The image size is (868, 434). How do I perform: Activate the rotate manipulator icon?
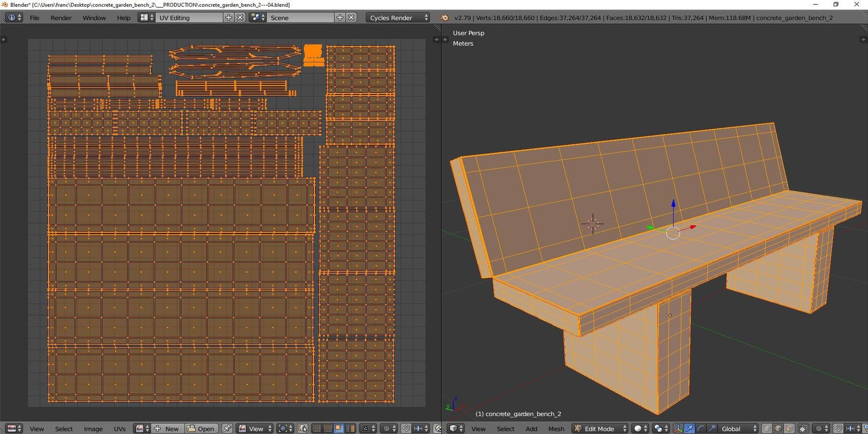(700, 428)
